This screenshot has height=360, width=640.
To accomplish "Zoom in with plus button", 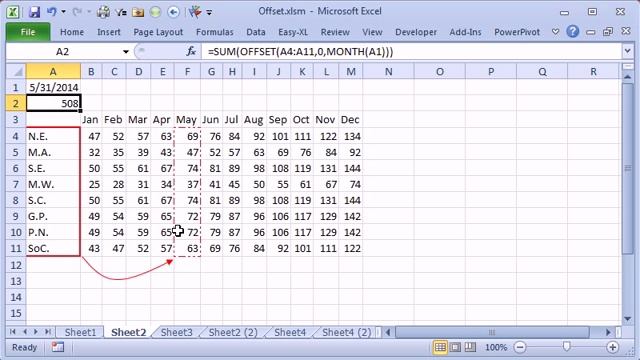I will point(612,347).
